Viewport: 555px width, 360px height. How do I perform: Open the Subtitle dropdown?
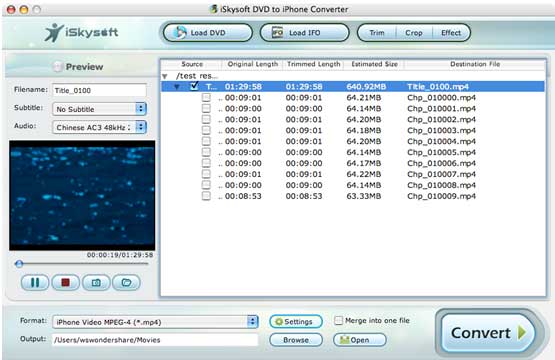pyautogui.click(x=99, y=109)
